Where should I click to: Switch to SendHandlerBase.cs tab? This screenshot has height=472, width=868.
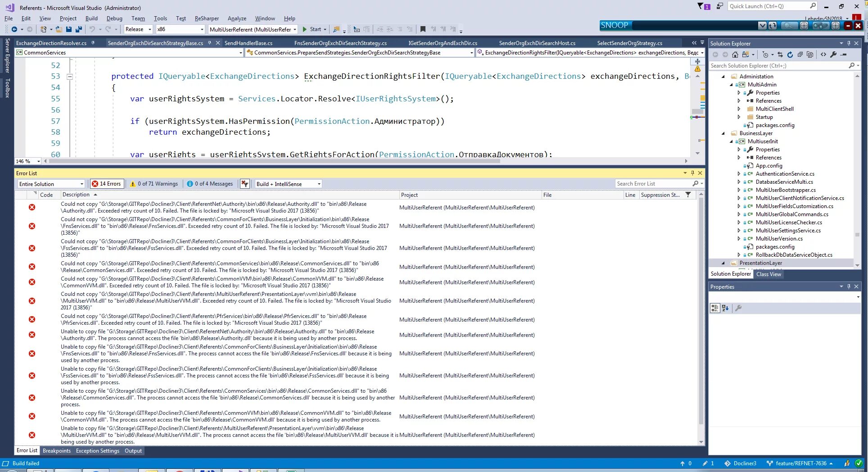pos(249,43)
